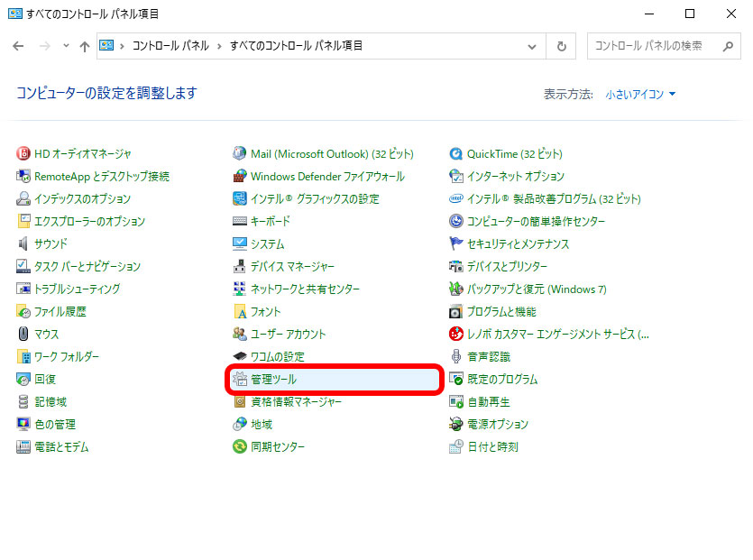The width and height of the screenshot is (753, 560).
Task: Open マウス settings
Action: point(48,334)
